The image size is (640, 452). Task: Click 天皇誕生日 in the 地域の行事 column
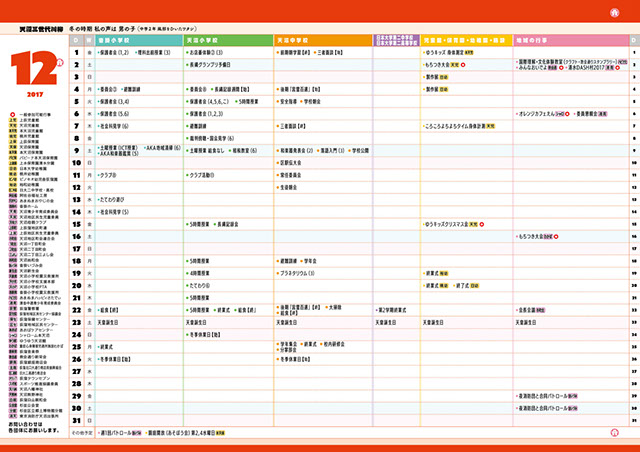pos(526,322)
